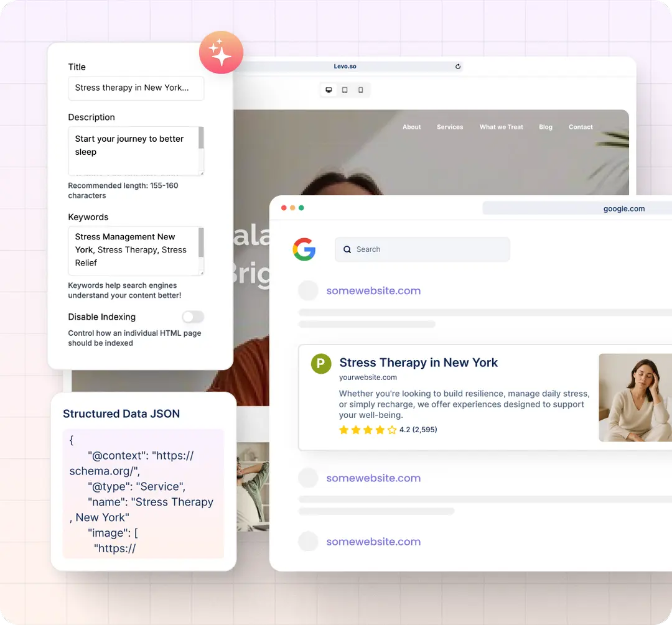
Task: Click the somewebsite.com link below the featured result
Action: (374, 478)
